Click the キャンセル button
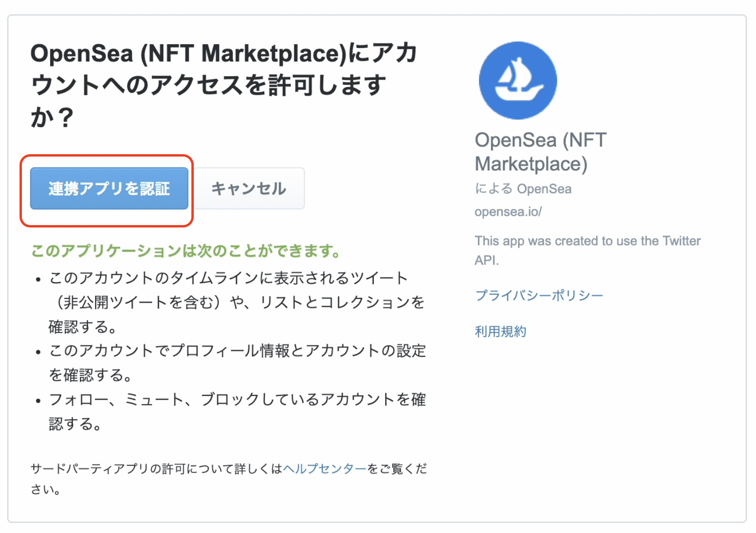Screen dimensions: 756x533 (249, 188)
